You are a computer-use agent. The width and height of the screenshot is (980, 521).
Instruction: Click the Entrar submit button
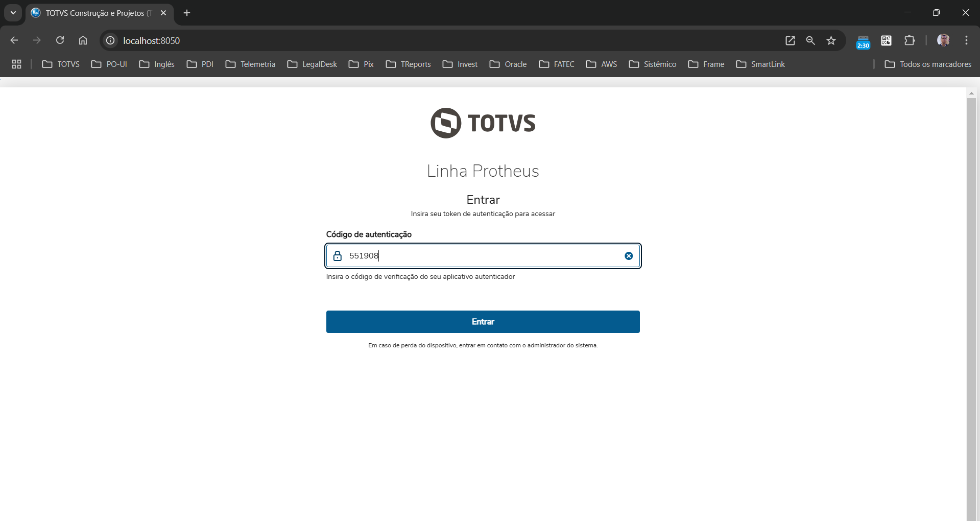click(x=483, y=322)
